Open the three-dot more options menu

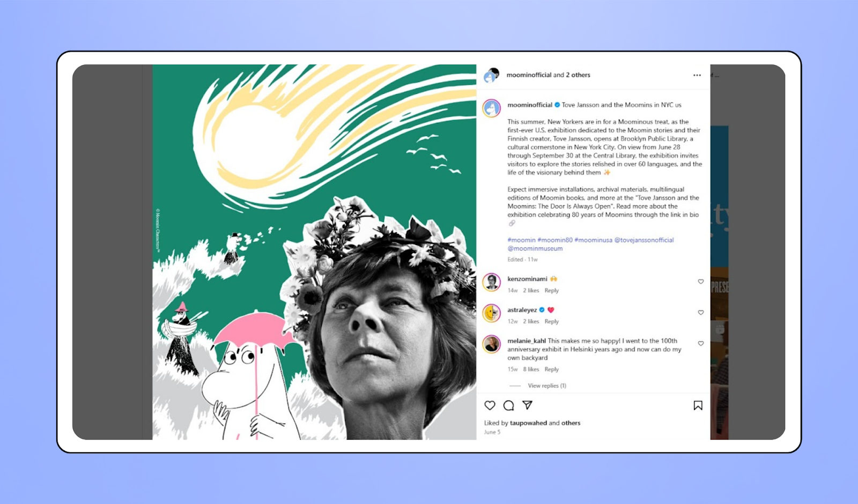(x=697, y=75)
